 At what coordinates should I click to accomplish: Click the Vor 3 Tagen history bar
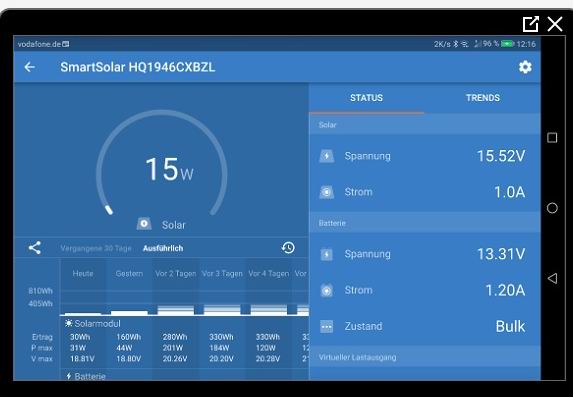222,310
